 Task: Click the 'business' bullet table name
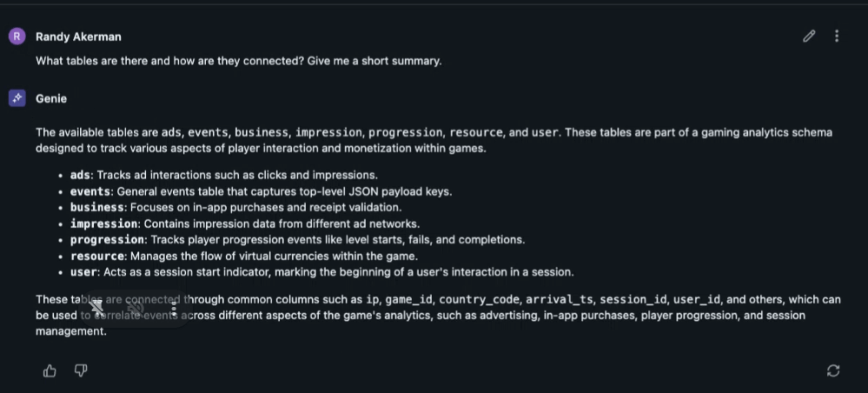pyautogui.click(x=96, y=208)
